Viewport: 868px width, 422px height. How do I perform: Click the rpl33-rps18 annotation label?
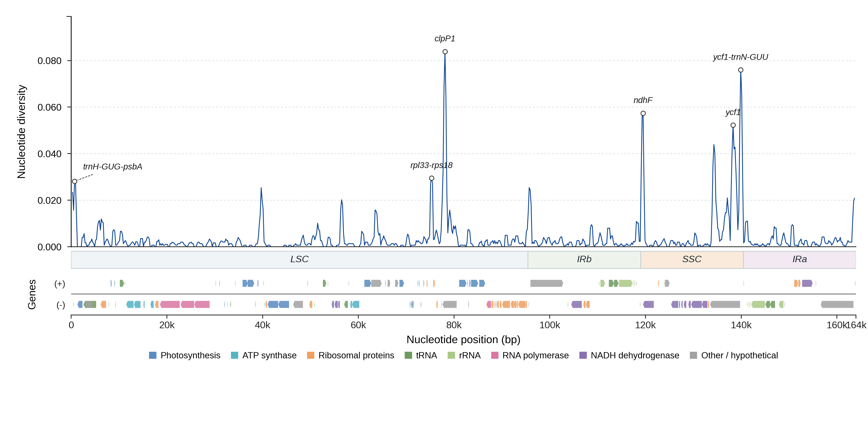click(431, 165)
